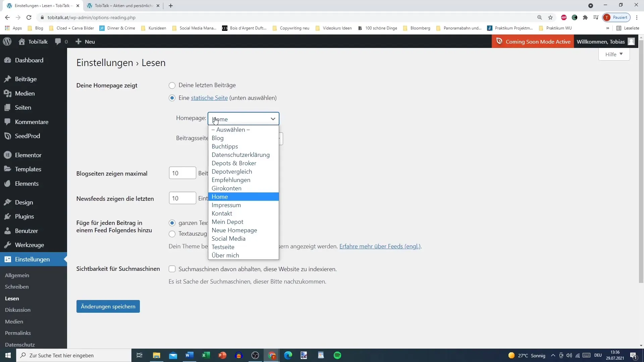Click the Werkzeuge wrench icon

tap(7, 245)
